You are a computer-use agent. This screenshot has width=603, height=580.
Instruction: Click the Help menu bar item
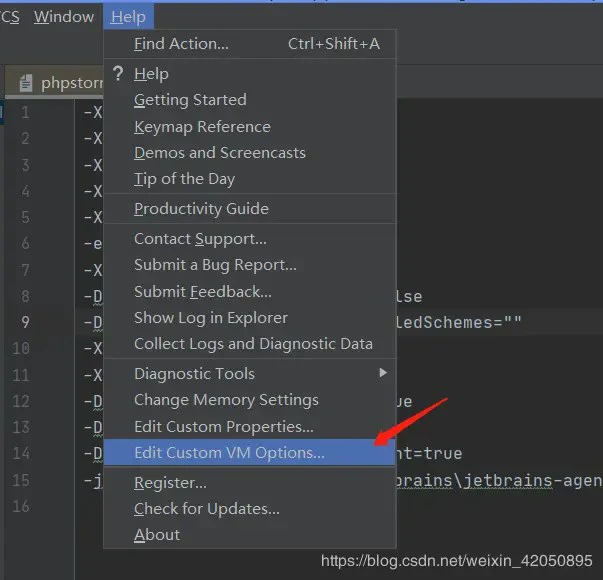tap(128, 16)
